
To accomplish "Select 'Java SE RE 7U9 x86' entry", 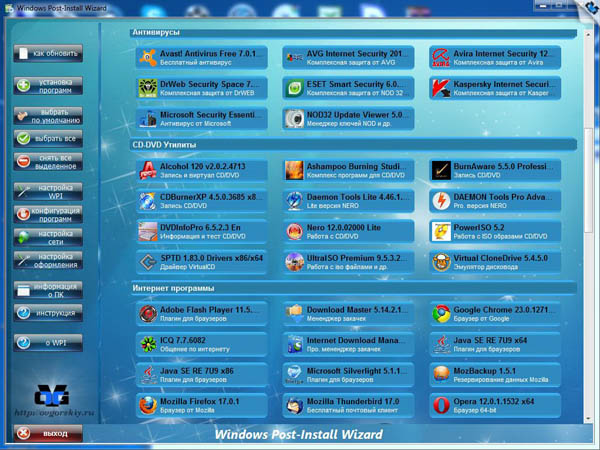I will point(202,375).
